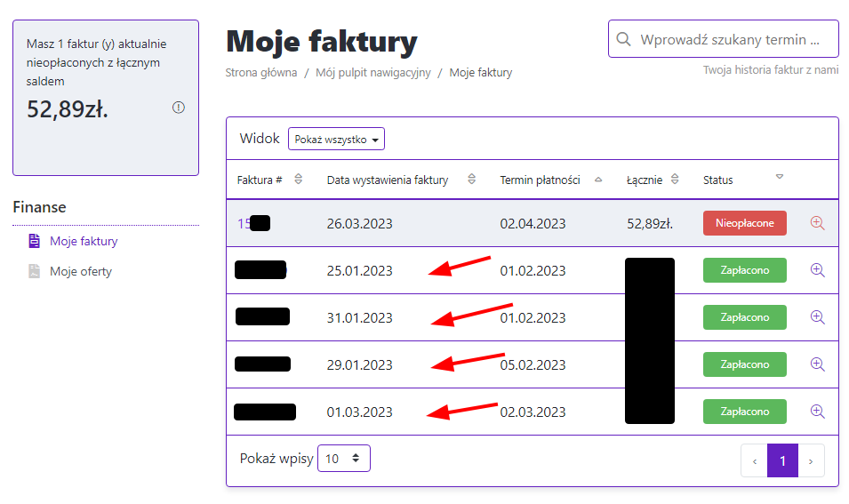Toggle the sort arrow on the Status column
Viewport: 849px width, 504px height.
(x=780, y=178)
